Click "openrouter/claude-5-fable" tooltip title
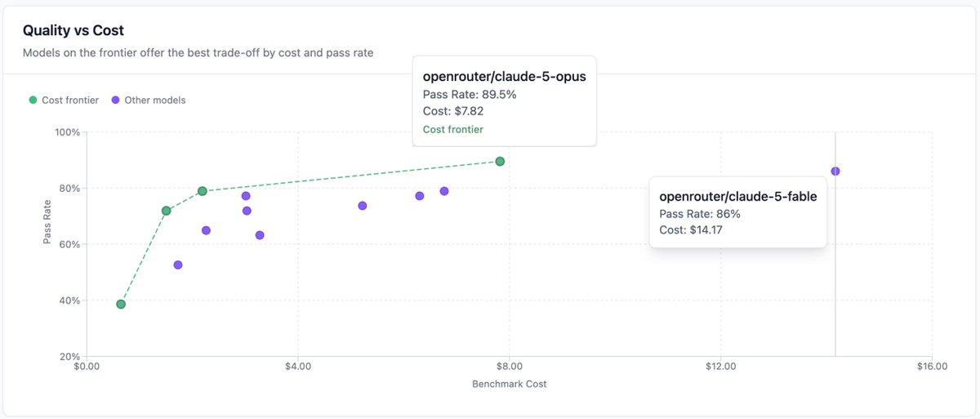This screenshot has height=419, width=980. click(737, 196)
